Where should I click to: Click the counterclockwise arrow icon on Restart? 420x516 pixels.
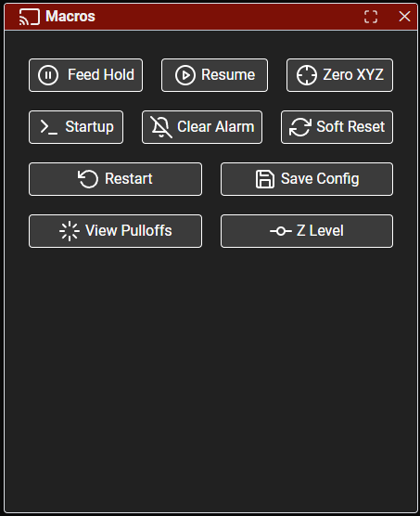tap(88, 179)
